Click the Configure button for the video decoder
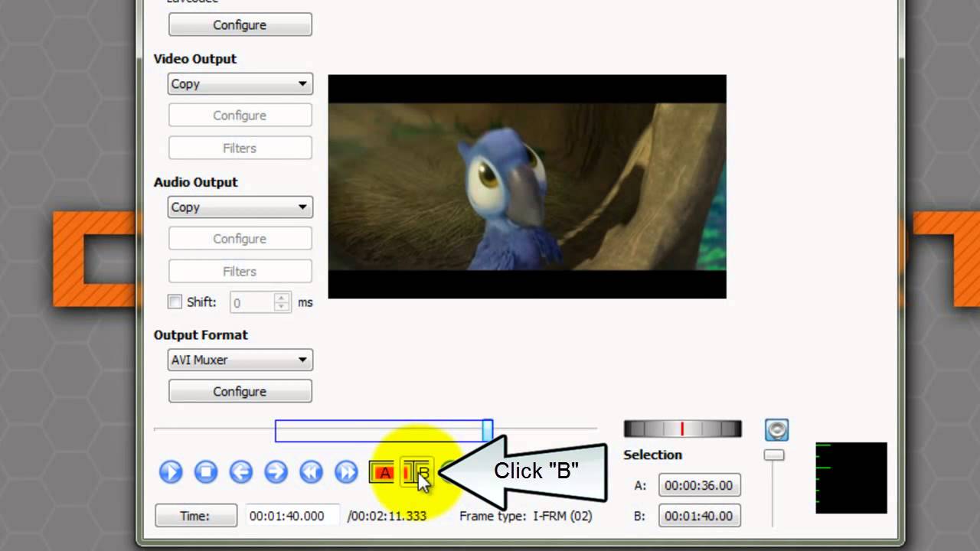Viewport: 980px width, 551px height. [240, 24]
